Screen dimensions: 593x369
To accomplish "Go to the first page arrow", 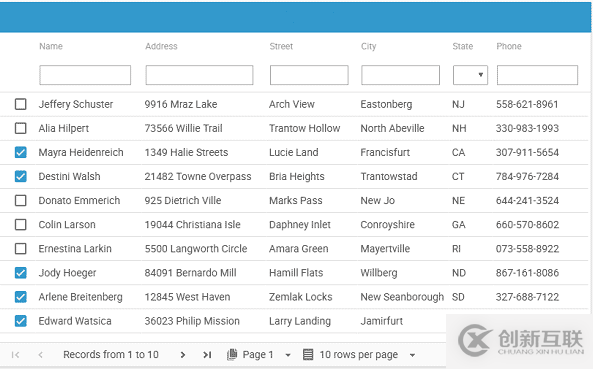I will [x=16, y=355].
